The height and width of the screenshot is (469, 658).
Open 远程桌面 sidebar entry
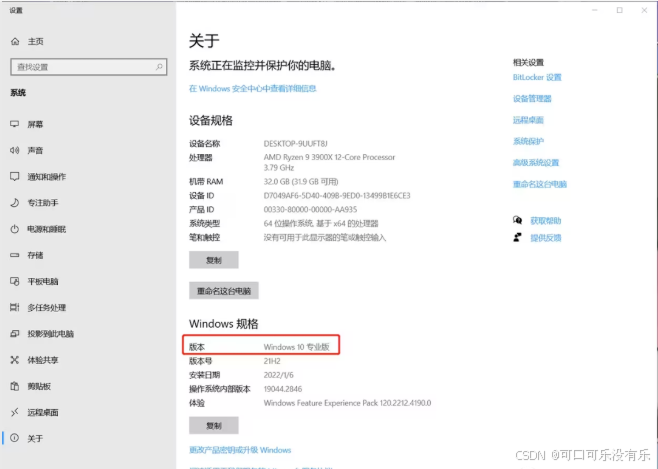coord(43,412)
